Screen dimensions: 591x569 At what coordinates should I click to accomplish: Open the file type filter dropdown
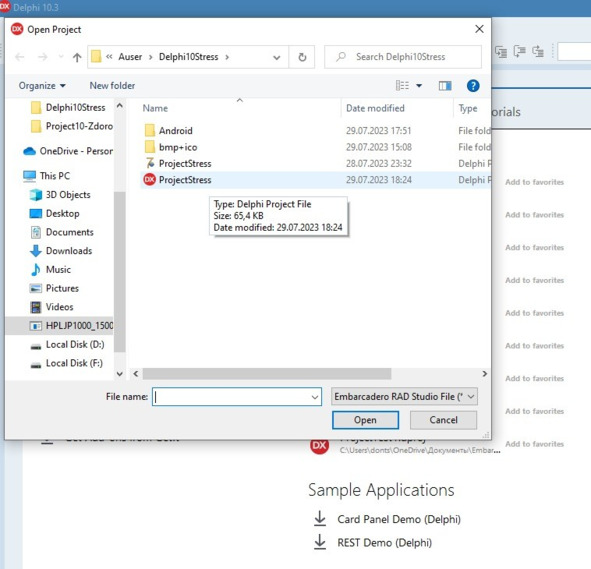(404, 397)
